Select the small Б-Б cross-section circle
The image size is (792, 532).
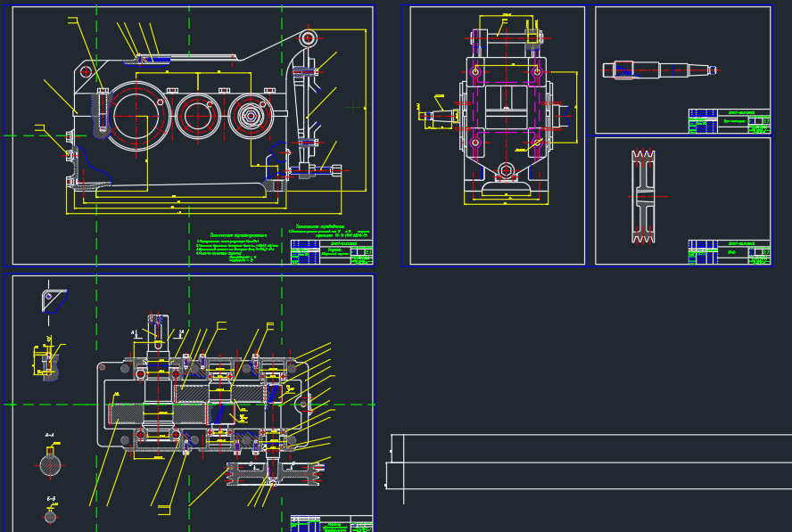[50, 517]
